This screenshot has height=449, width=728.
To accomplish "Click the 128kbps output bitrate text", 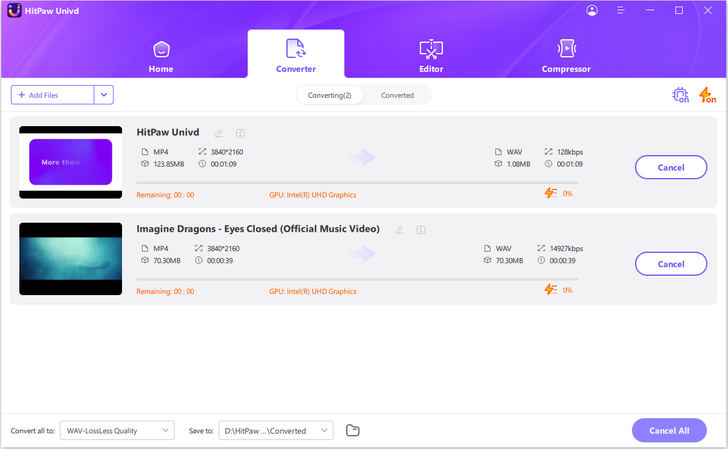I will pyautogui.click(x=570, y=152).
